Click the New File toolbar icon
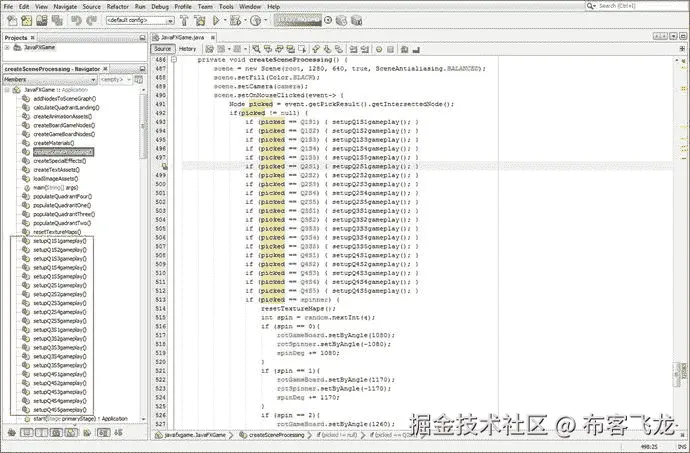This screenshot has width=690, height=453. pyautogui.click(x=12, y=20)
